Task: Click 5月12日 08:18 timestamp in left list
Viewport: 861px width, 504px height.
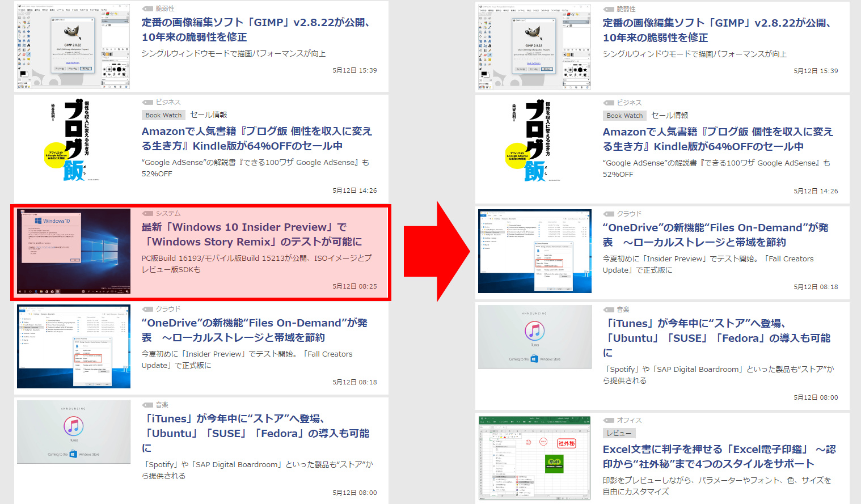Action: click(x=354, y=382)
